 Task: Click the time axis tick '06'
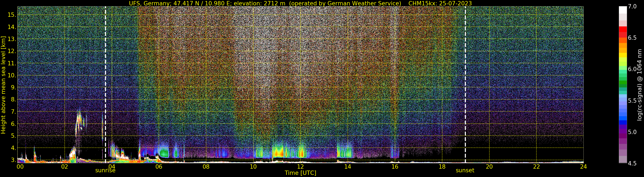(159, 166)
